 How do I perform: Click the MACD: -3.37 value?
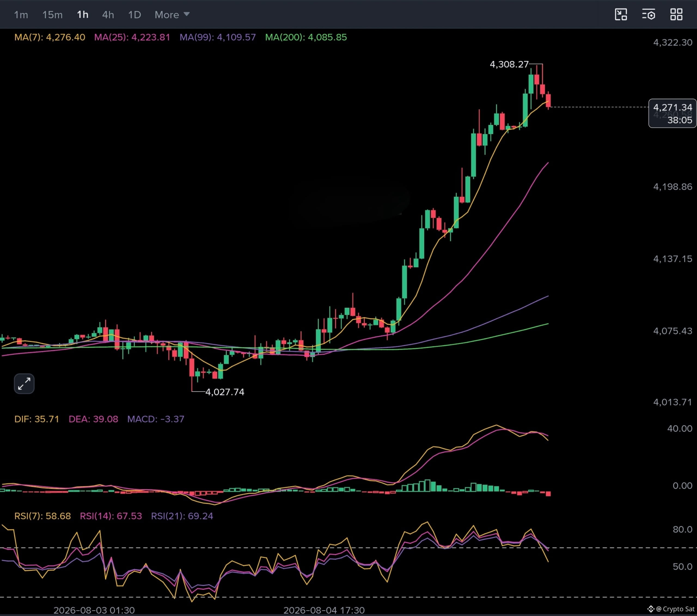tap(155, 419)
